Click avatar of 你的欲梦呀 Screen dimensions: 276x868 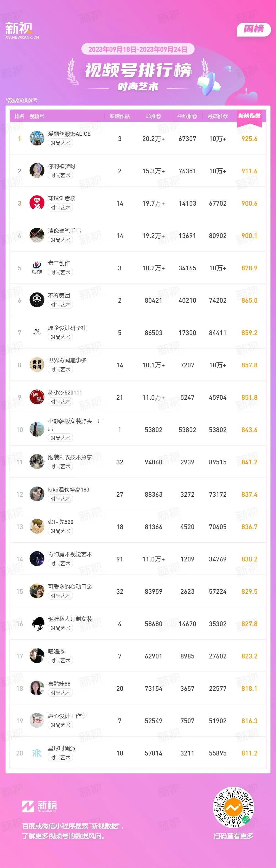(x=37, y=171)
